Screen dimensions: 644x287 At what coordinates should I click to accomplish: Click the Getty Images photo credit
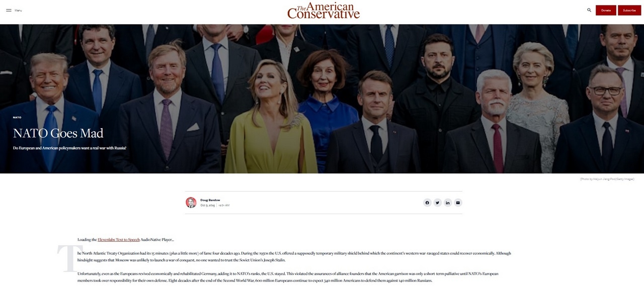click(x=607, y=179)
